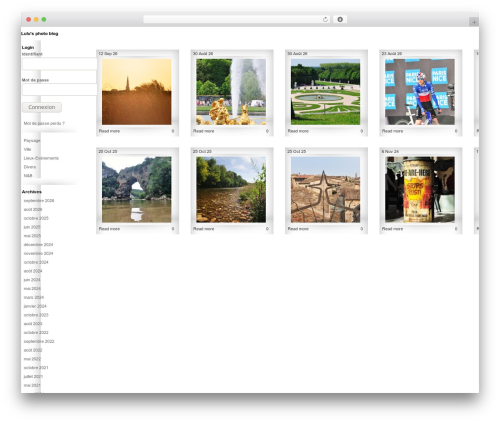Click Read more under the stone arch photo
Screen dimensions: 500x423
(x=109, y=229)
